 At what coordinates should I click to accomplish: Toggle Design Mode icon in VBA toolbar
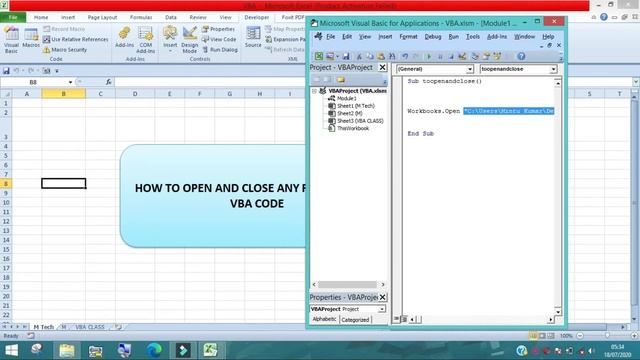click(x=462, y=56)
